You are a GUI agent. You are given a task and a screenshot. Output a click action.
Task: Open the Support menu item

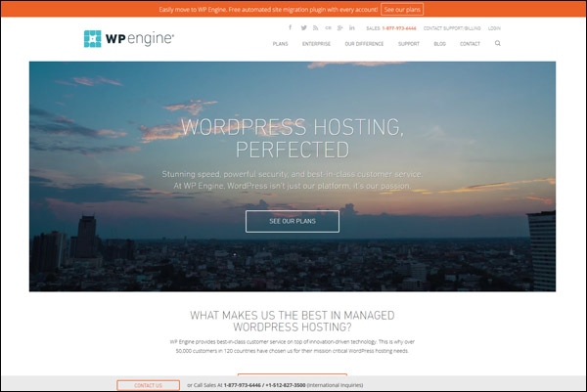409,44
